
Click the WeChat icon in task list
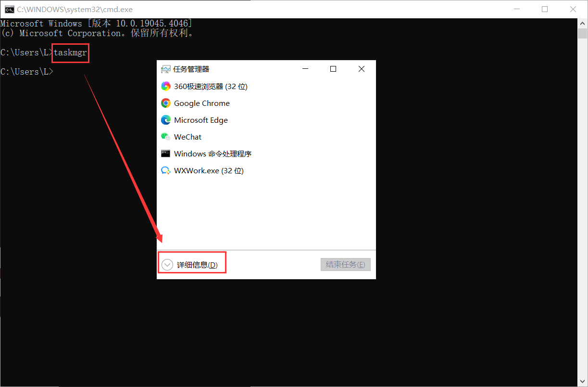tap(166, 137)
